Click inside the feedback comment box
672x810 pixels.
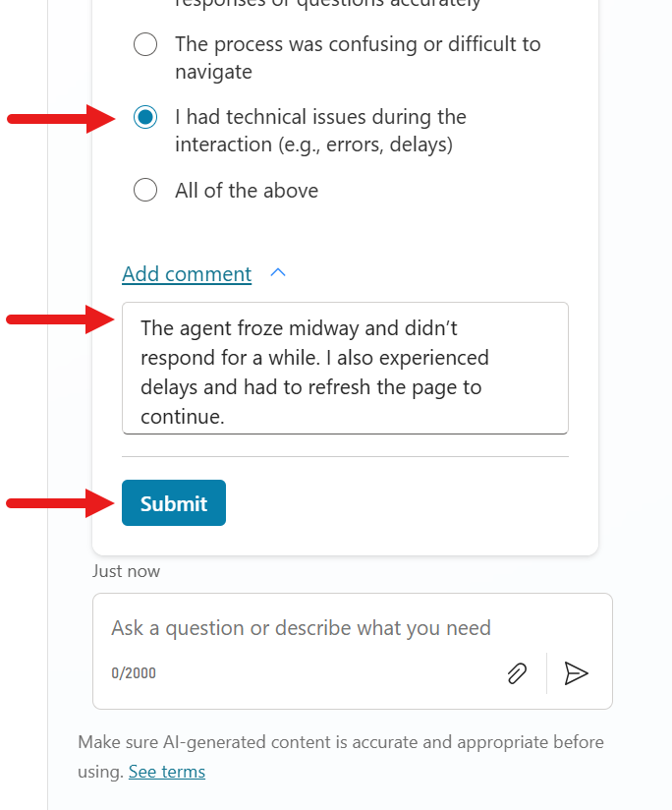coord(344,369)
